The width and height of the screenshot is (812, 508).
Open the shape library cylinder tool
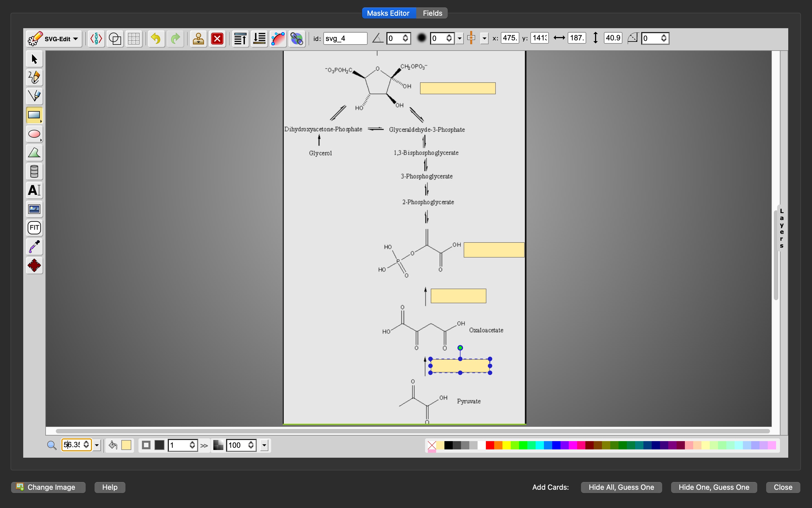click(34, 171)
